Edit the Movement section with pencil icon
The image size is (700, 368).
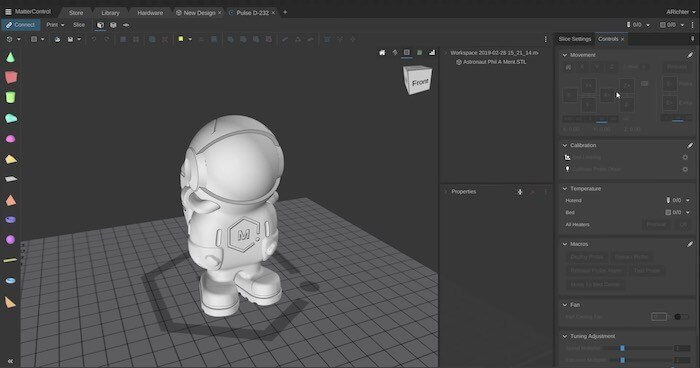(x=690, y=55)
